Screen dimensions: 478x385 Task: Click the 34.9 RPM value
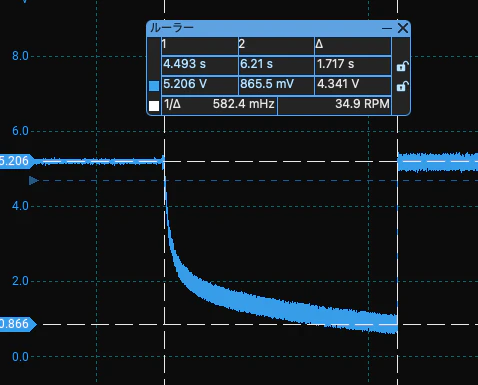click(x=362, y=104)
